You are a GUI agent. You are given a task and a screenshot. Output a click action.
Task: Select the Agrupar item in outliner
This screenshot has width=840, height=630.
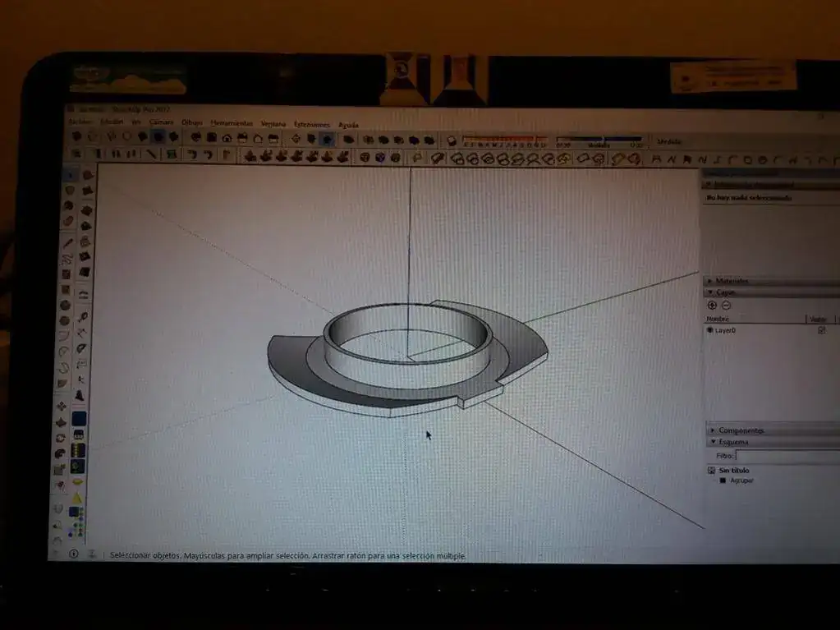click(741, 481)
